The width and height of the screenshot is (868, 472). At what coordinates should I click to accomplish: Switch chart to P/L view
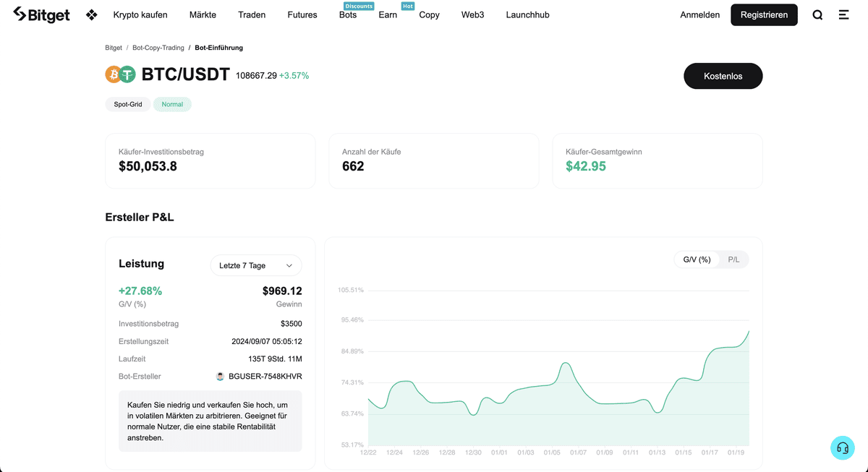(733, 259)
